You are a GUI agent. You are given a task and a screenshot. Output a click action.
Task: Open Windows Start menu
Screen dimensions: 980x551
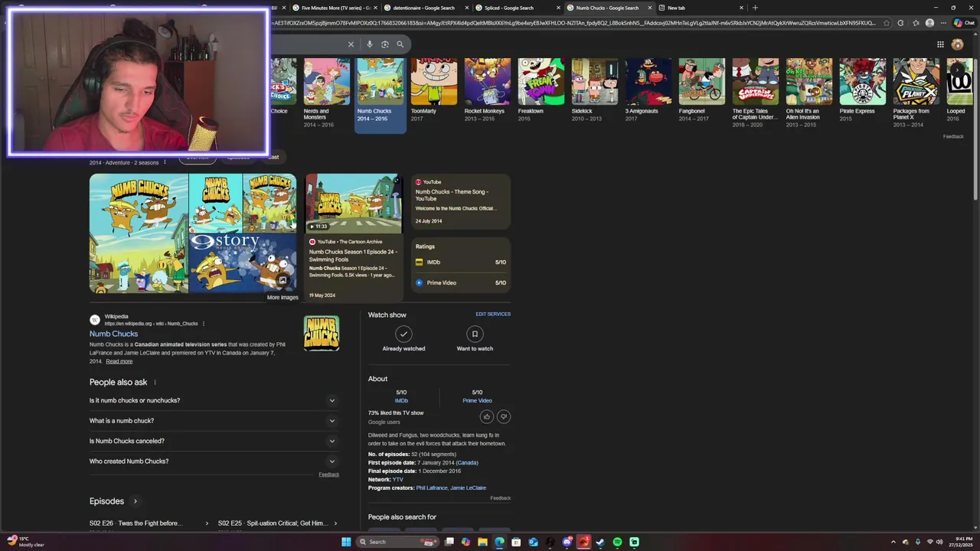coord(346,542)
